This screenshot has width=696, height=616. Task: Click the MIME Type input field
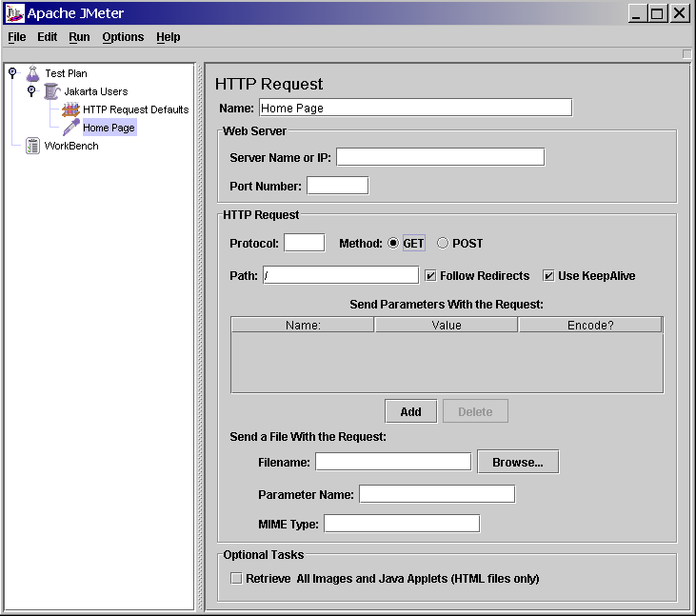(402, 524)
